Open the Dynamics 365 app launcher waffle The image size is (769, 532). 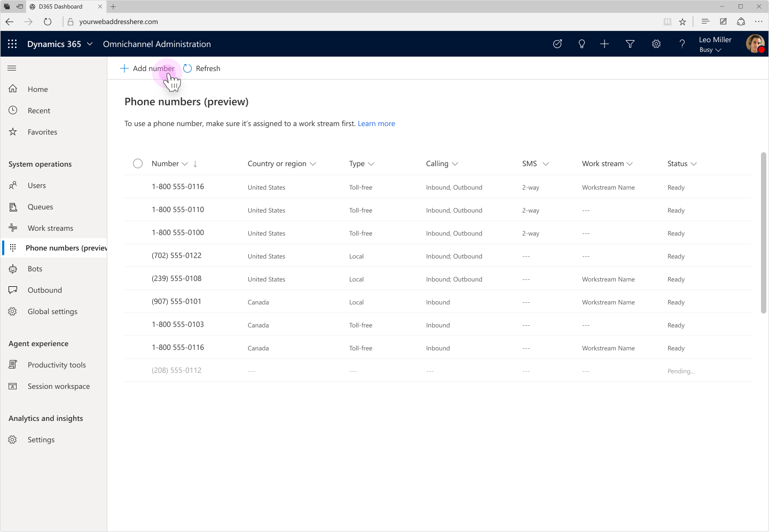(12, 44)
